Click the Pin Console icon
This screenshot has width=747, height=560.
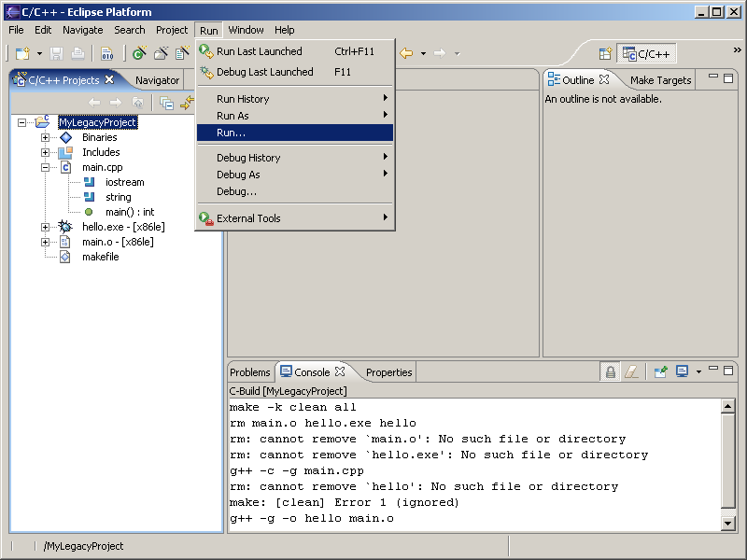660,371
